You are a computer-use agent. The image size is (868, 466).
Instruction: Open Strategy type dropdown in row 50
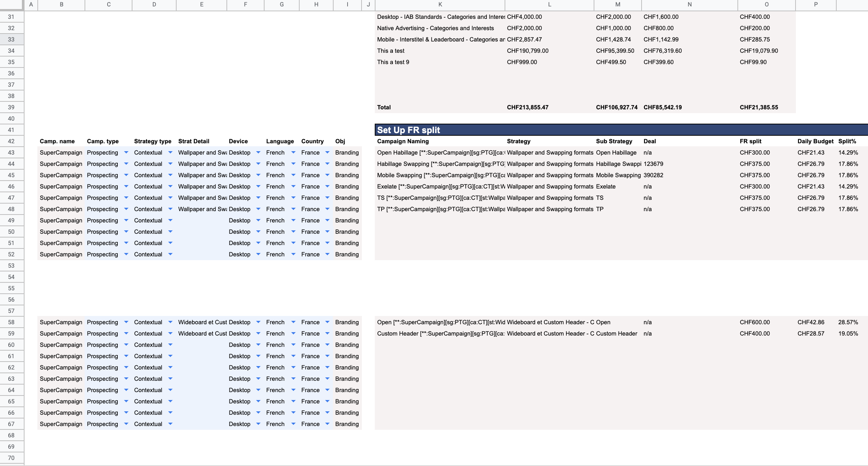pos(170,232)
